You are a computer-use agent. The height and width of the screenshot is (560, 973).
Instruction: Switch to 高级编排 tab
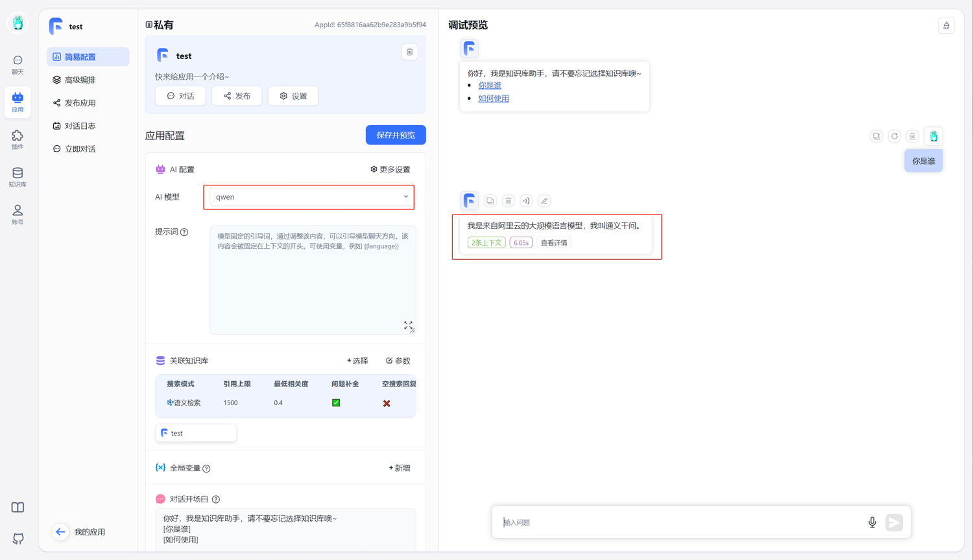click(x=88, y=80)
